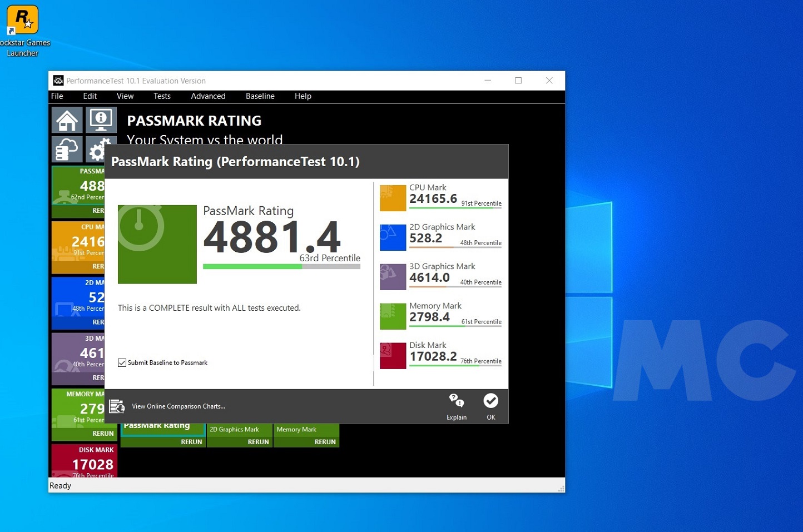This screenshot has height=532, width=803.
Task: Uncheck Submit Baseline to Passmark checkbox
Action: coord(122,363)
